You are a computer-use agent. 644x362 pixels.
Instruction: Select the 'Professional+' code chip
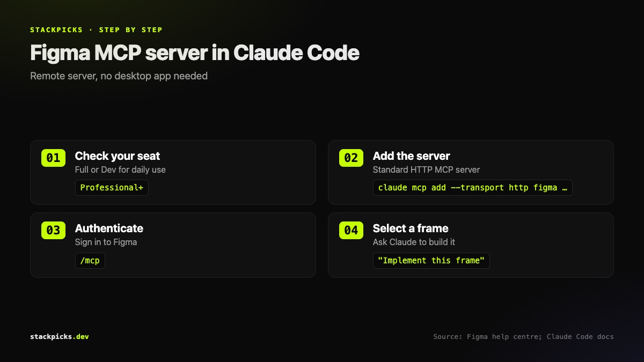pos(112,188)
